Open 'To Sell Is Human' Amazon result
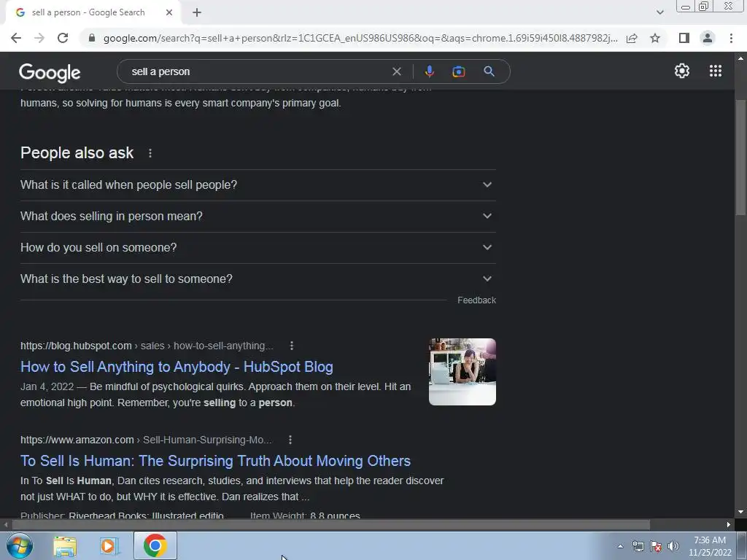Image resolution: width=747 pixels, height=560 pixels. pos(215,461)
